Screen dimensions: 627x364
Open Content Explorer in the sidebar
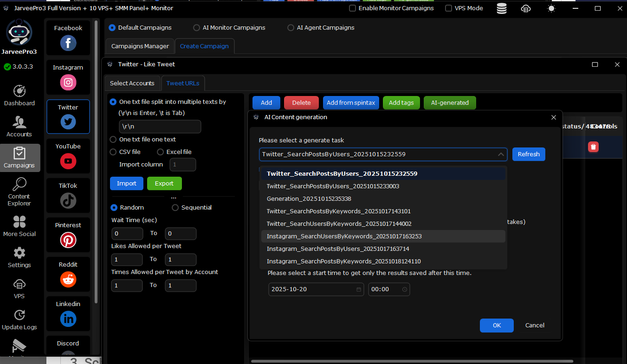pos(19,192)
